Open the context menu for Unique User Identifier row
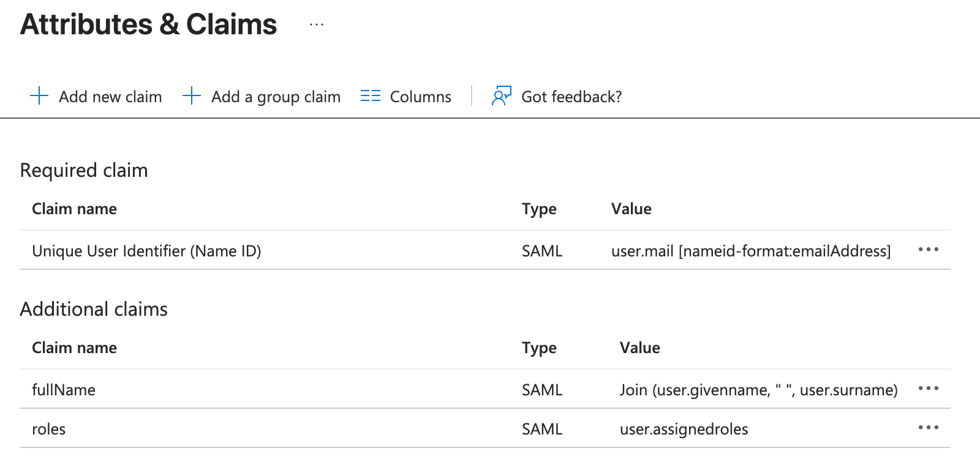This screenshot has width=980, height=470. pos(928,250)
